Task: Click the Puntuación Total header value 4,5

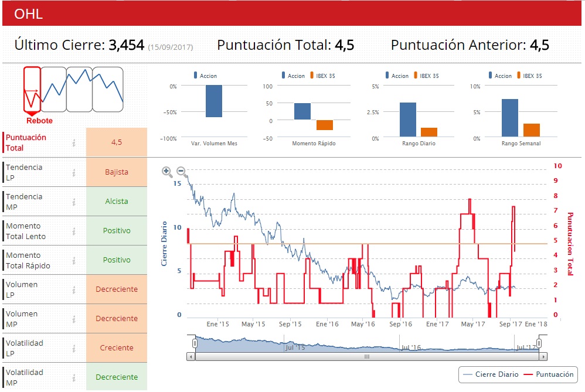Action: (x=344, y=45)
